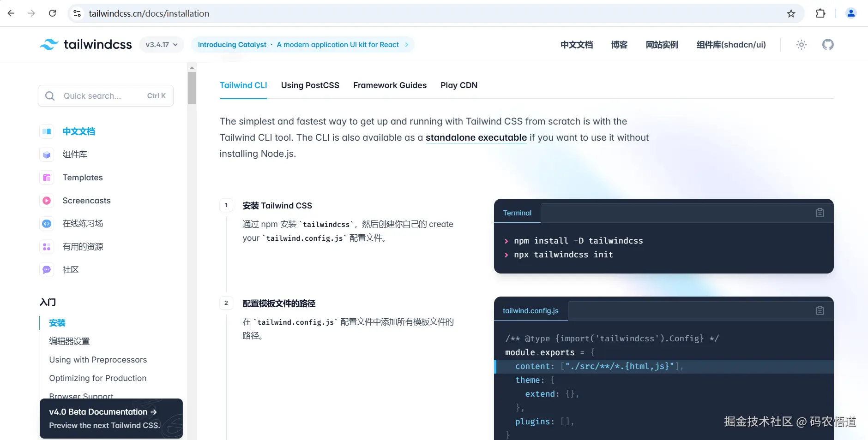The width and height of the screenshot is (868, 440).
Task: Click the sidebar vertical scrollbar thumb
Action: point(192,88)
